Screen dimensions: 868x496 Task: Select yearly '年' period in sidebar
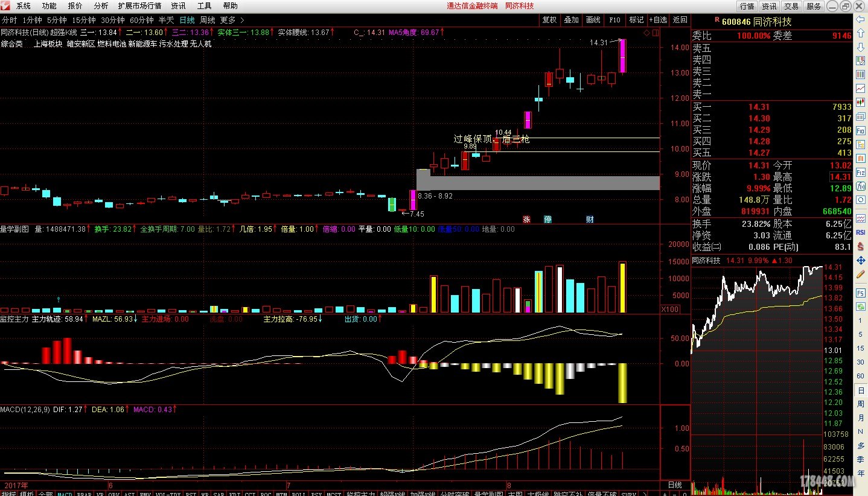pyautogui.click(x=861, y=473)
